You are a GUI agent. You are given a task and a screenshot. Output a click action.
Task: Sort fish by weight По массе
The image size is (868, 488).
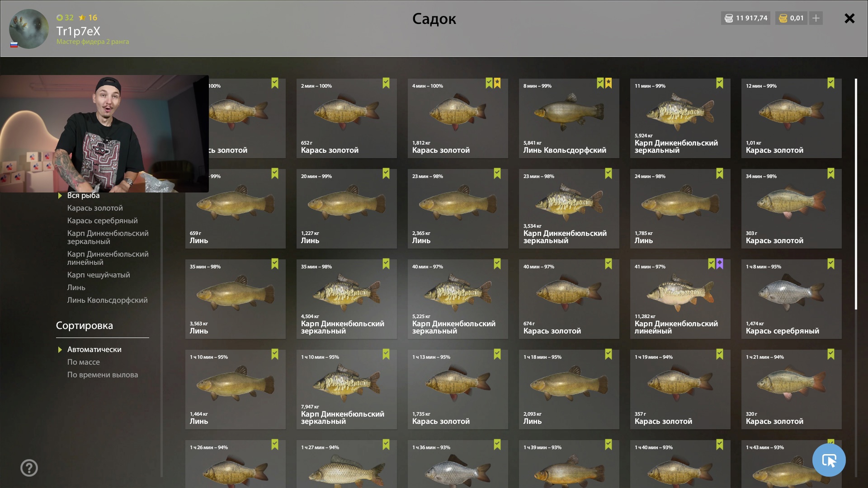(84, 362)
